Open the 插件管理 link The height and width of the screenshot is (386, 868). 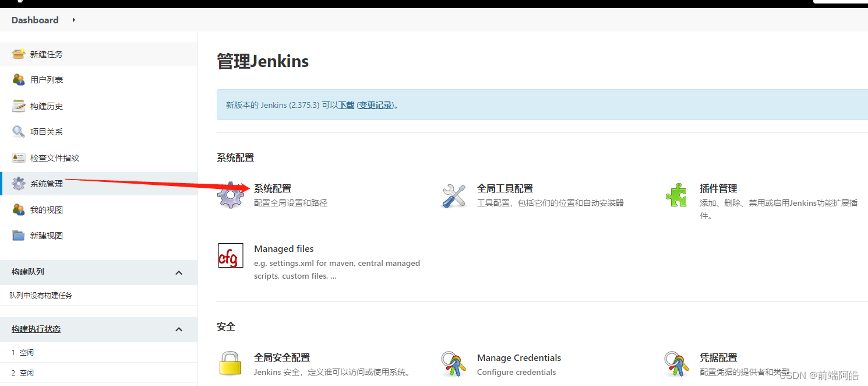coord(718,188)
